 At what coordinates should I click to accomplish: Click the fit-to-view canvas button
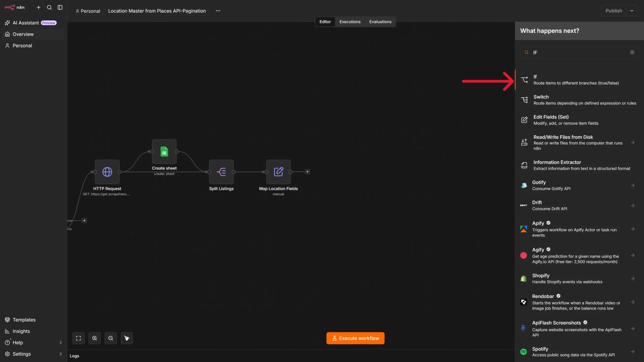tap(78, 338)
